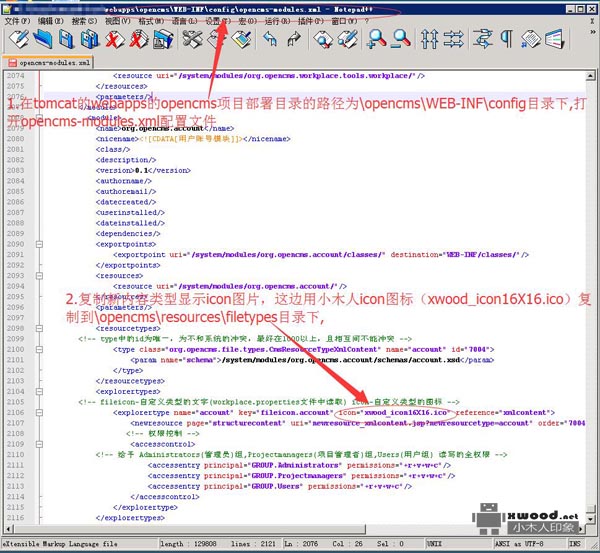Click the horizontal scrollbar thumb

coord(189,529)
